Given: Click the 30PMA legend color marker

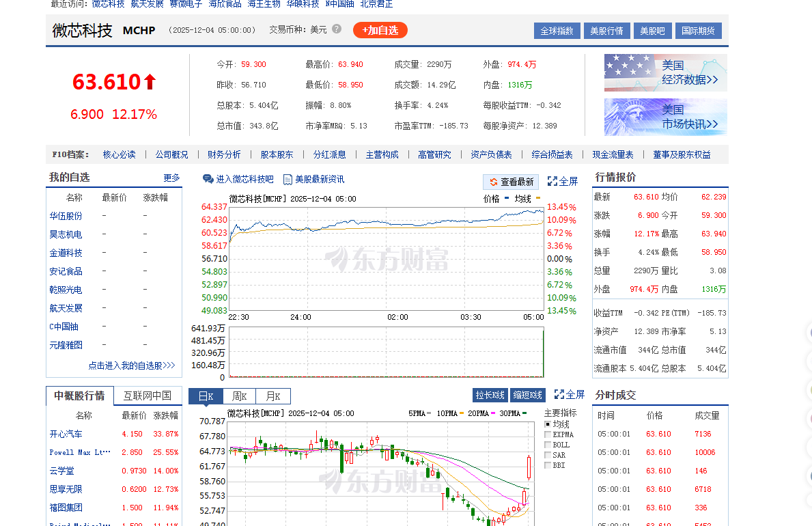Looking at the screenshot, I should coord(524,413).
